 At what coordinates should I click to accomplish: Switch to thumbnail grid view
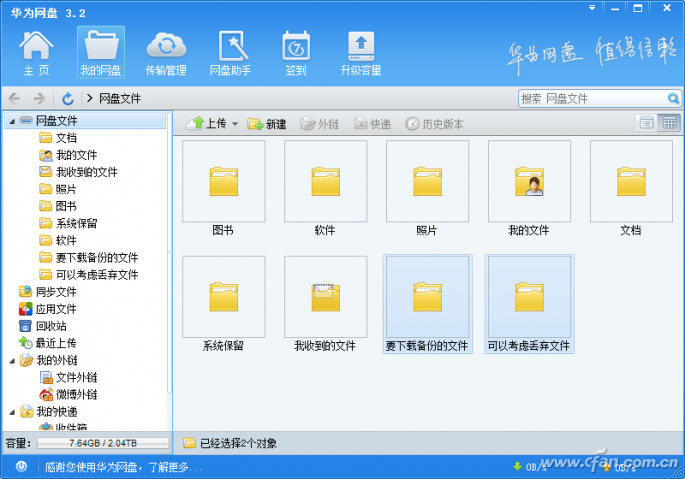pos(669,123)
